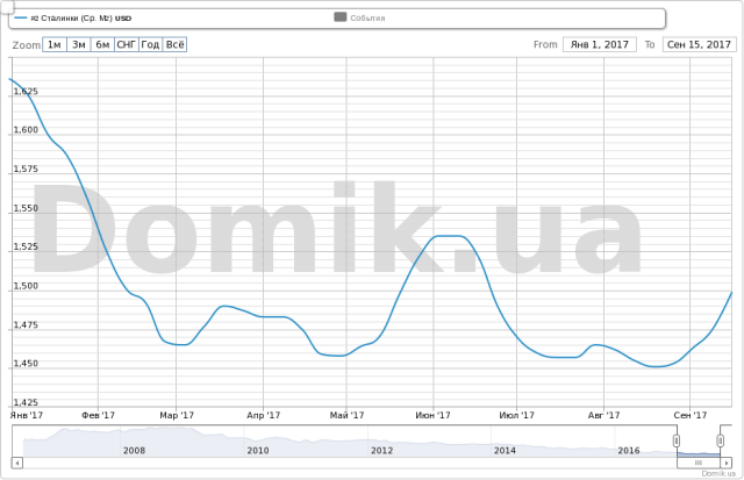Click the 2012 label in navigator
This screenshot has width=744, height=480.
tap(381, 450)
